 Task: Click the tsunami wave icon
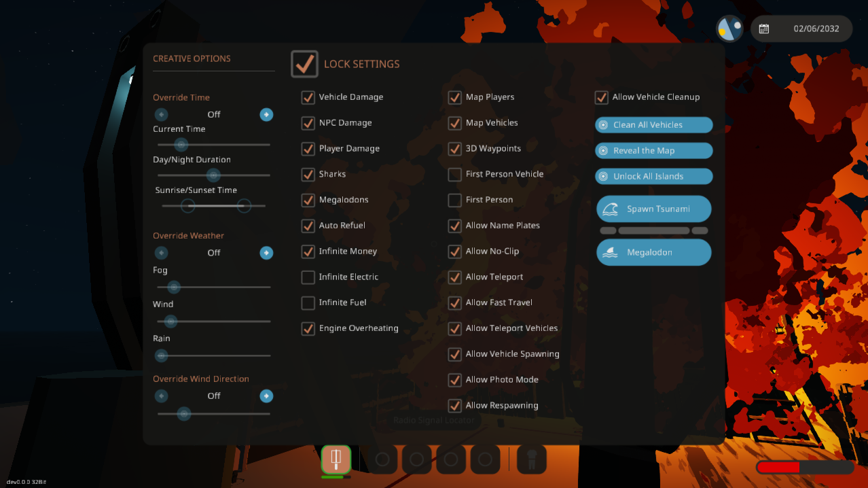[x=610, y=209]
